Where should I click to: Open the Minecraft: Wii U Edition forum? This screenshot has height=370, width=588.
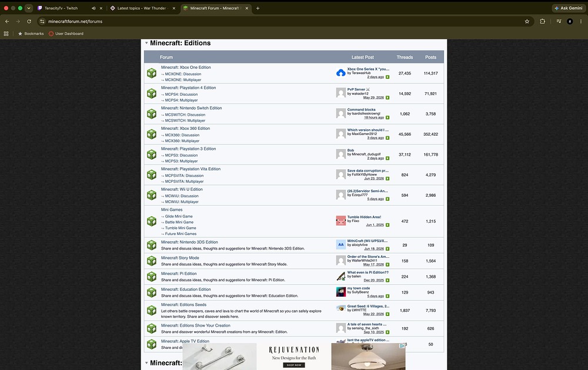click(182, 190)
